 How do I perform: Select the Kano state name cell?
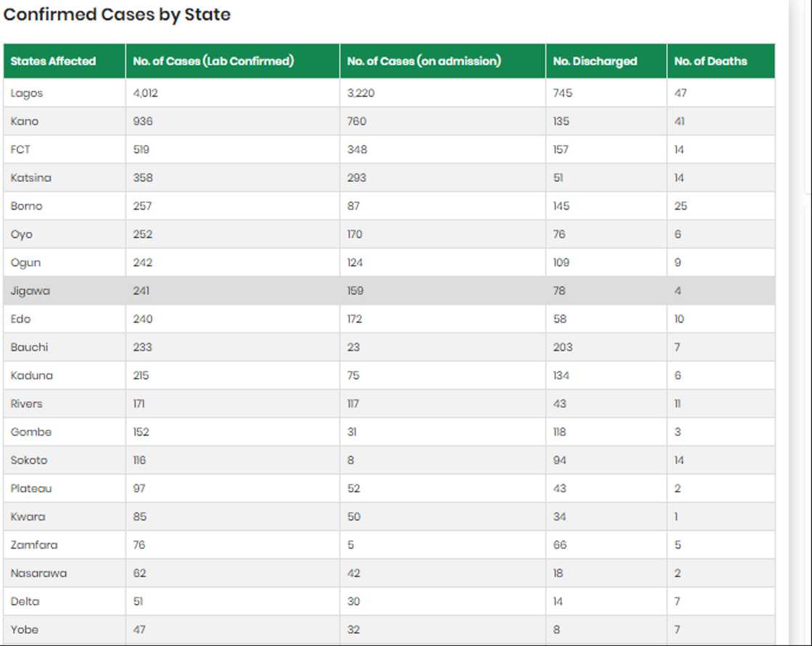click(x=25, y=121)
